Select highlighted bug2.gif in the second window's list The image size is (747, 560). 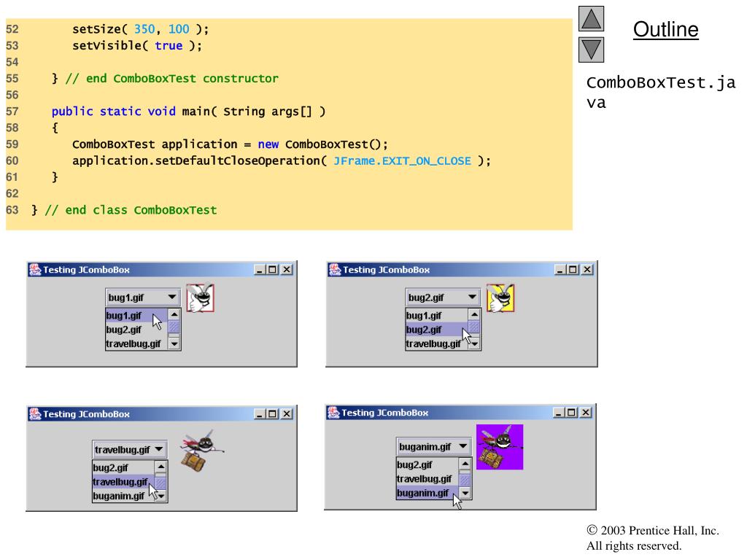(x=436, y=330)
